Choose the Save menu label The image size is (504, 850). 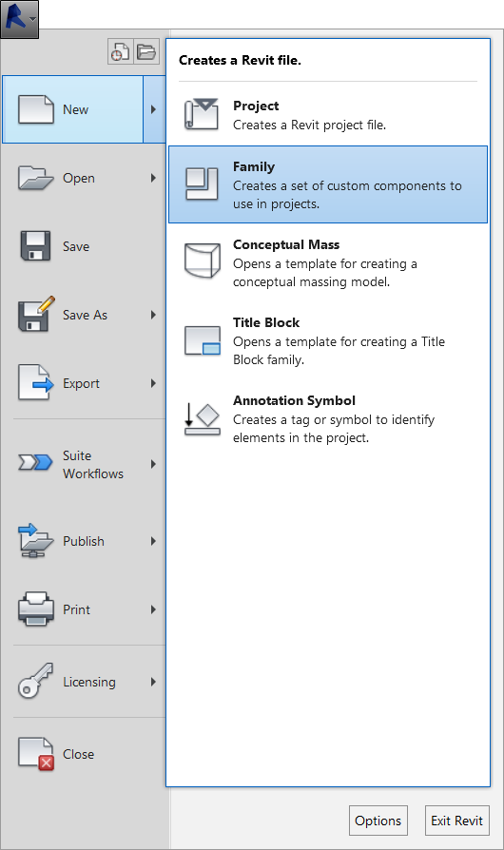(76, 246)
